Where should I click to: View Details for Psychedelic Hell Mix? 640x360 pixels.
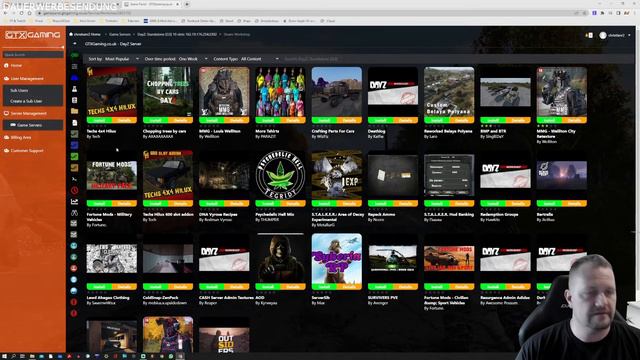(293, 203)
